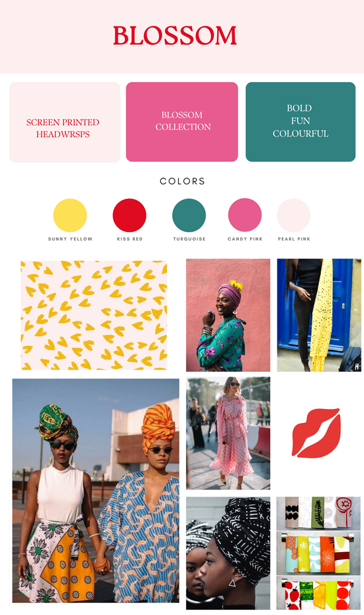This screenshot has height=615, width=364.
Task: Choose the Candy Pink color circle
Action: pyautogui.click(x=245, y=215)
